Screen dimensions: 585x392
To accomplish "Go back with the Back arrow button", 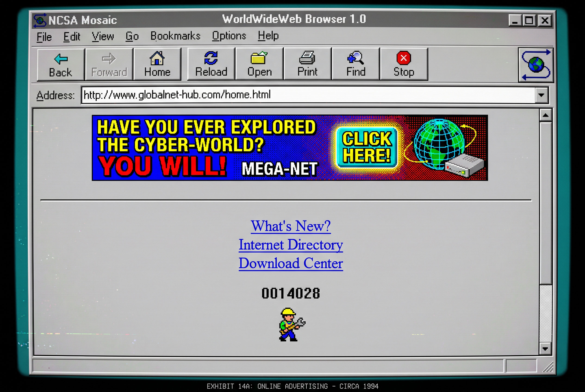I will tap(61, 65).
